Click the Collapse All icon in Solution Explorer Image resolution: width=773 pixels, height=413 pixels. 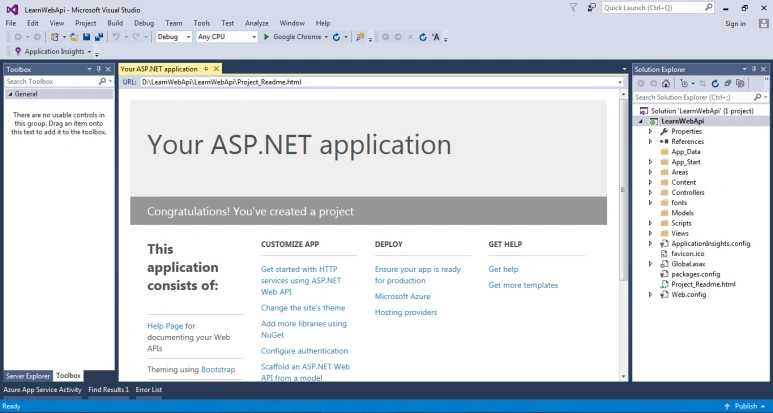tap(728, 83)
